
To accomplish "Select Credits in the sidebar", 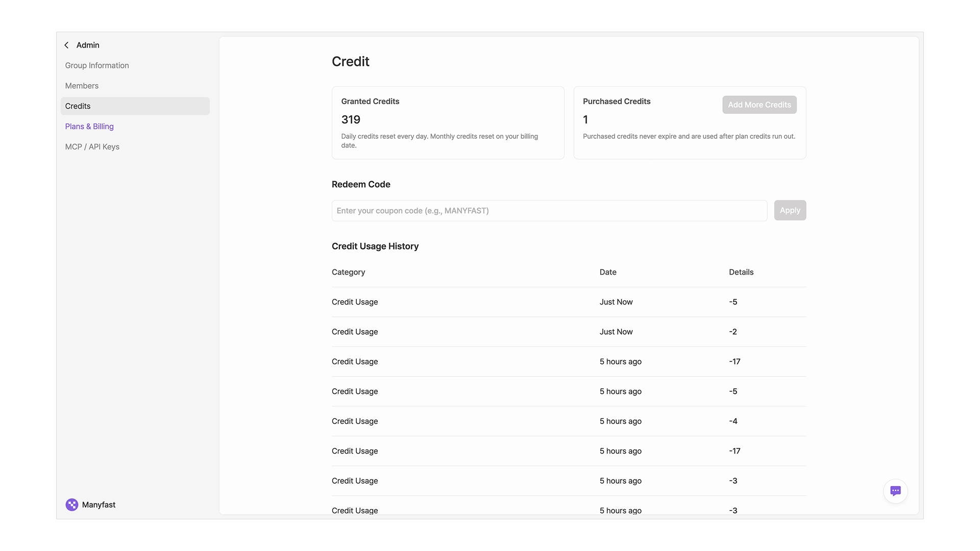I will 78,106.
